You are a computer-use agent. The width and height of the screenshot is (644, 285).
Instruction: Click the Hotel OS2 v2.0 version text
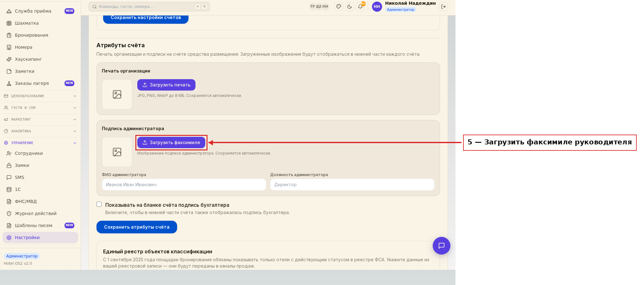[x=18, y=263]
